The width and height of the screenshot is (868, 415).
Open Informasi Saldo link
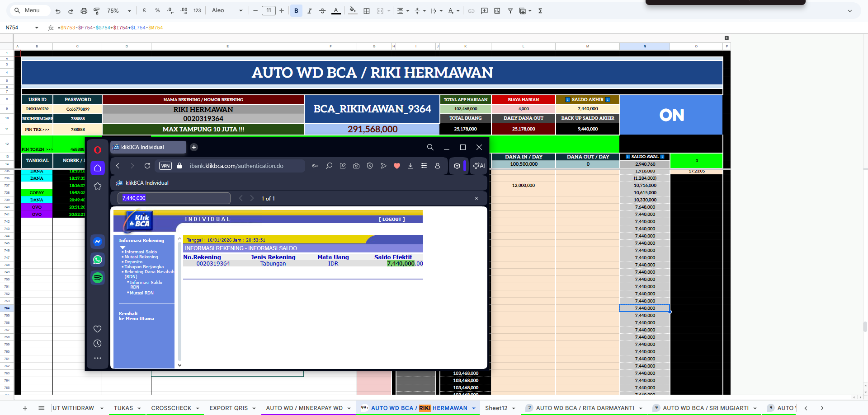(141, 252)
